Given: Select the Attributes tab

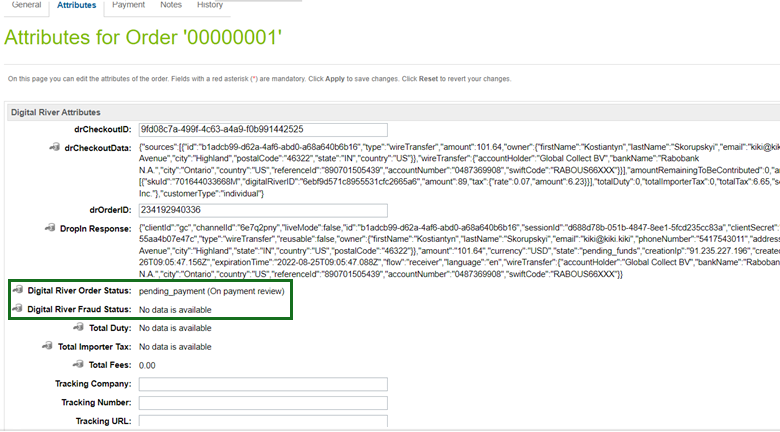Looking at the screenshot, I should [x=77, y=5].
